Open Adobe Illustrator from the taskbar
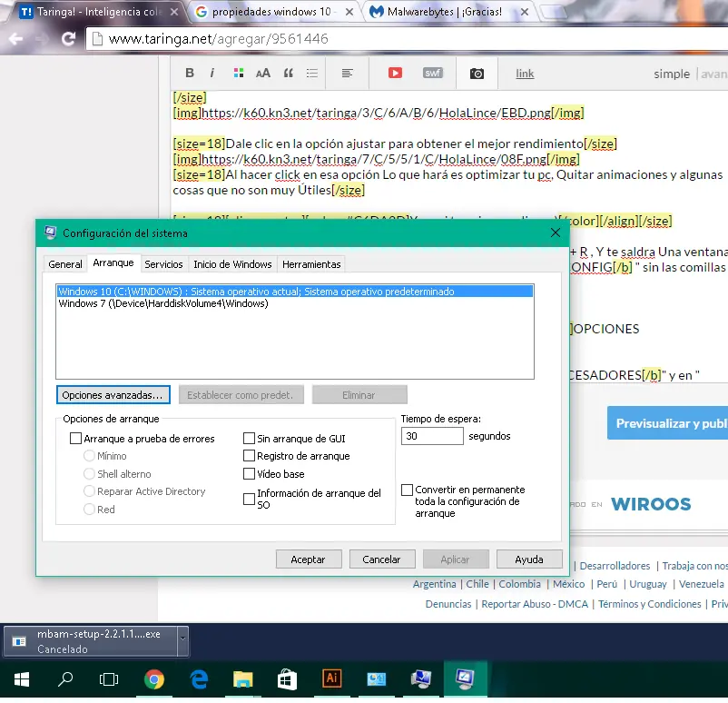The height and width of the screenshot is (703, 728). click(331, 678)
